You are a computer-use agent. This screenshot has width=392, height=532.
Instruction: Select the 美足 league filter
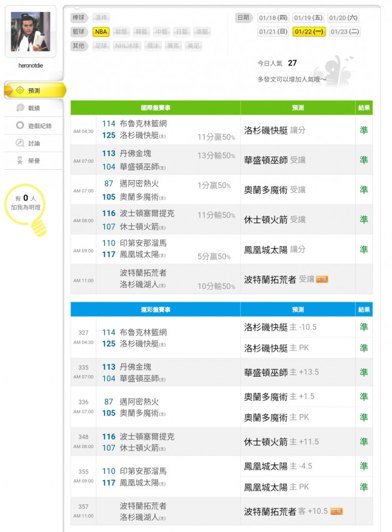pyautogui.click(x=193, y=46)
